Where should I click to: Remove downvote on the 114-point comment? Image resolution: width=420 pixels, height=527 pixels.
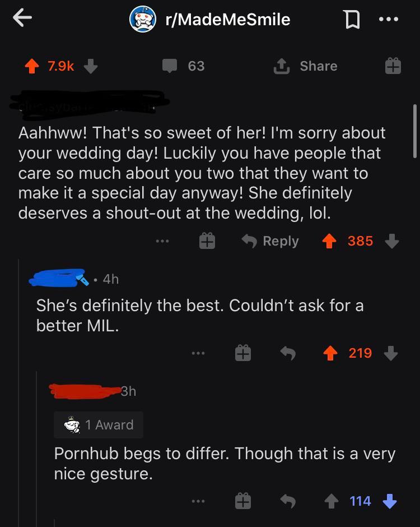[389, 501]
